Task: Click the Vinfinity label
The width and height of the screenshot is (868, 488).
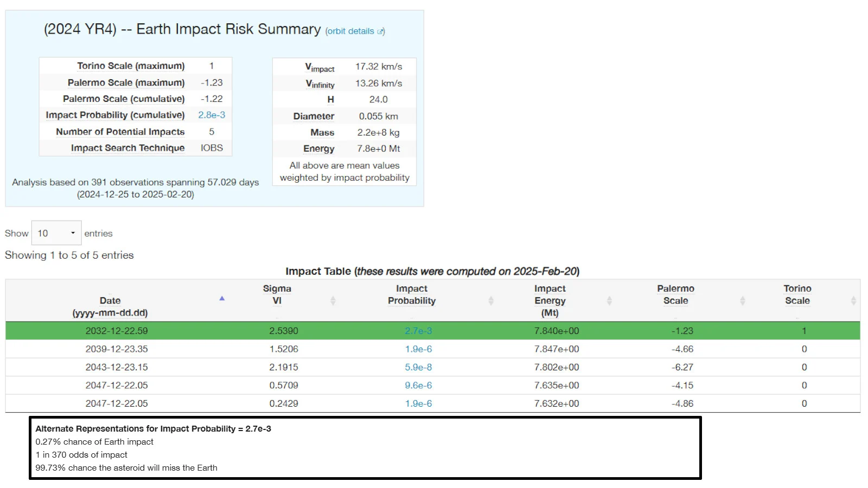Action: [x=320, y=84]
